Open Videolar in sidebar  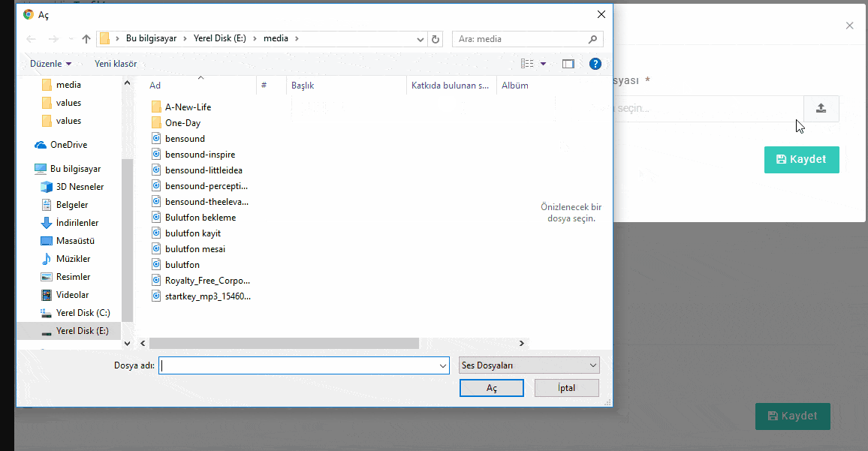pyautogui.click(x=65, y=295)
